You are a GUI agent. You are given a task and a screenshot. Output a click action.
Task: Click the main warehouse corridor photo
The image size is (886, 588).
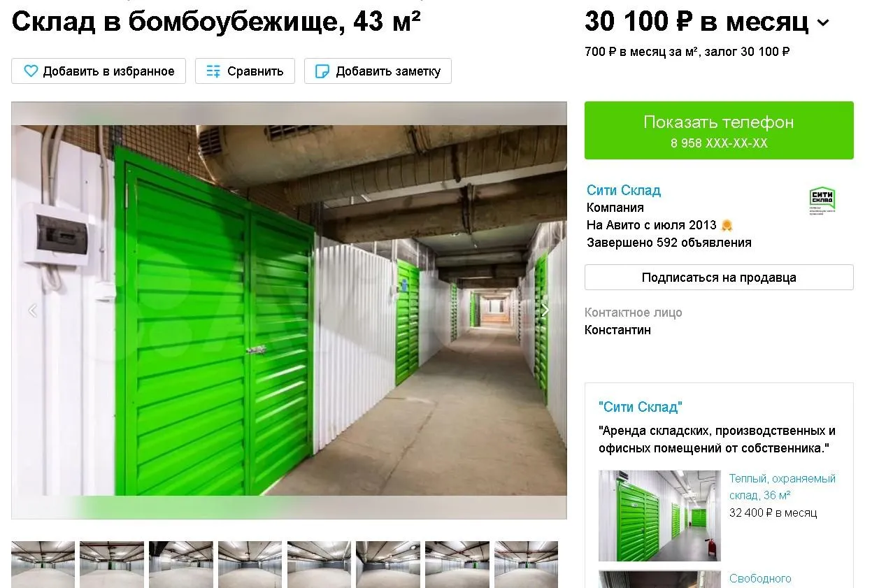click(289, 310)
